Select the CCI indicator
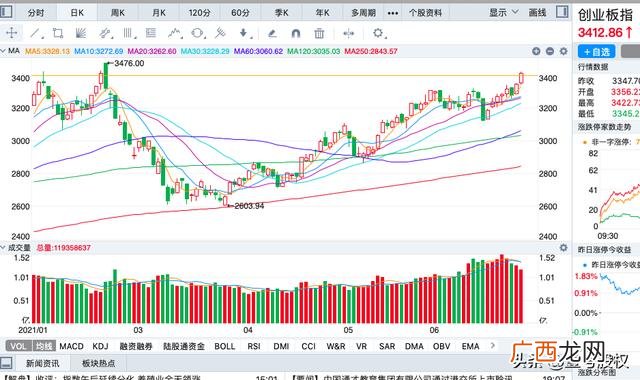 [309, 346]
